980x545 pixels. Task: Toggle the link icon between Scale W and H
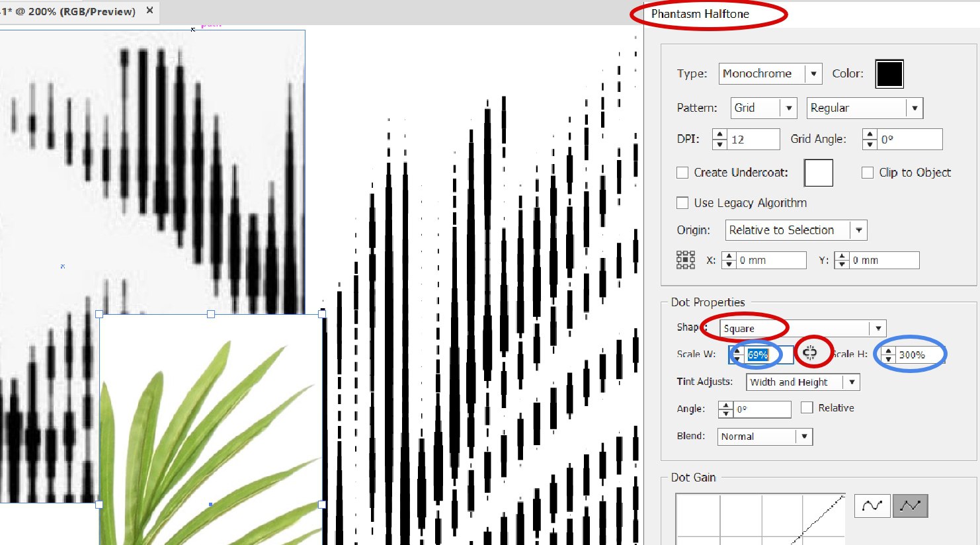coord(810,353)
